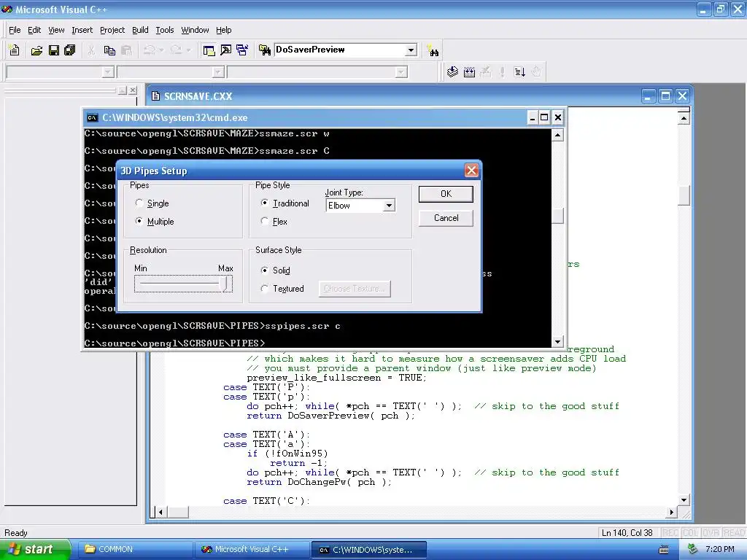Image resolution: width=747 pixels, height=560 pixels.
Task: Click the Window List toolbar icon
Action: tap(242, 50)
